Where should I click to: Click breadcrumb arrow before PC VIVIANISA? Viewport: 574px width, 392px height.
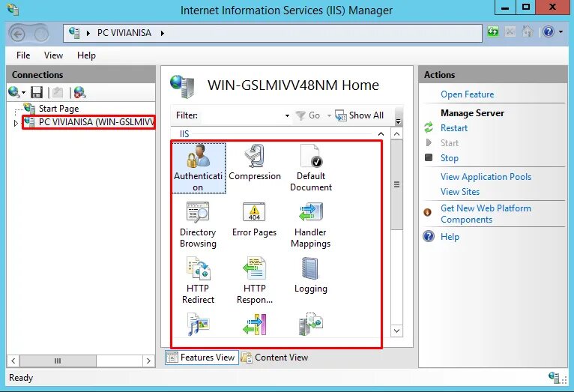pyautogui.click(x=88, y=33)
